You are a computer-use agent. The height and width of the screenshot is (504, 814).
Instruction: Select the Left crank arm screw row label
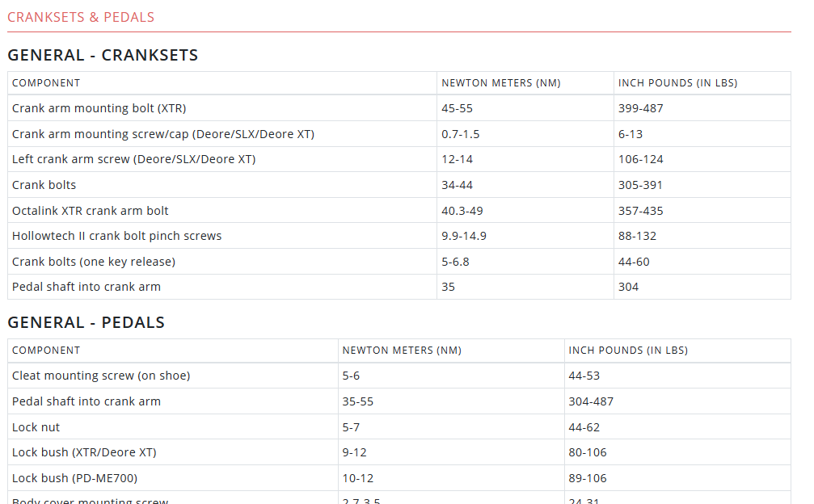[x=133, y=159]
